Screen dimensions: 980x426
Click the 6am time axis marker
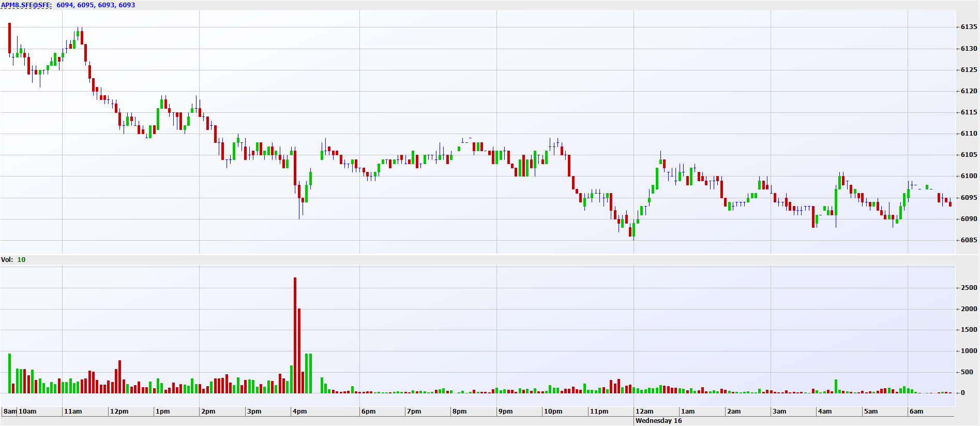[x=917, y=412]
